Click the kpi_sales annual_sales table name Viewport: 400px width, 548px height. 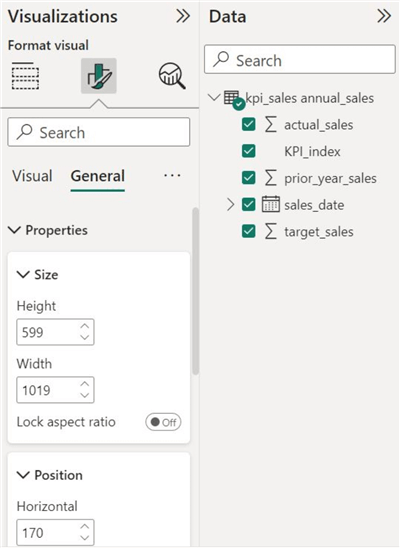pos(310,98)
